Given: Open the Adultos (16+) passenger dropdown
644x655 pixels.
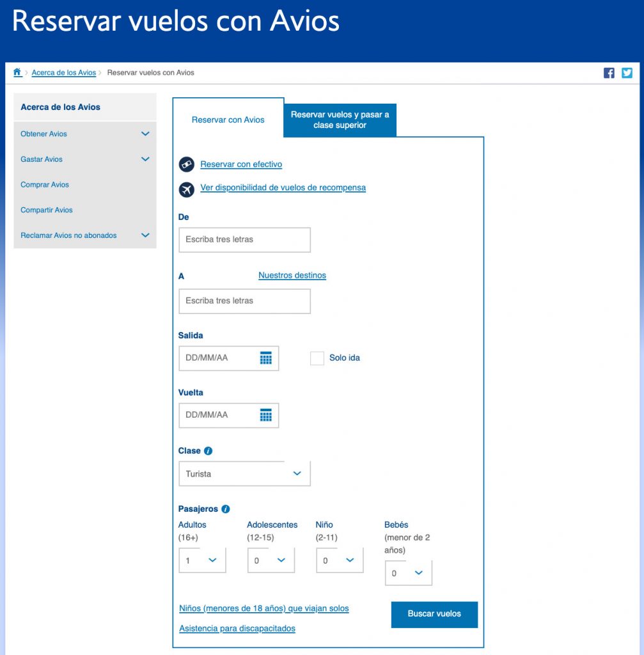Looking at the screenshot, I should (202, 560).
